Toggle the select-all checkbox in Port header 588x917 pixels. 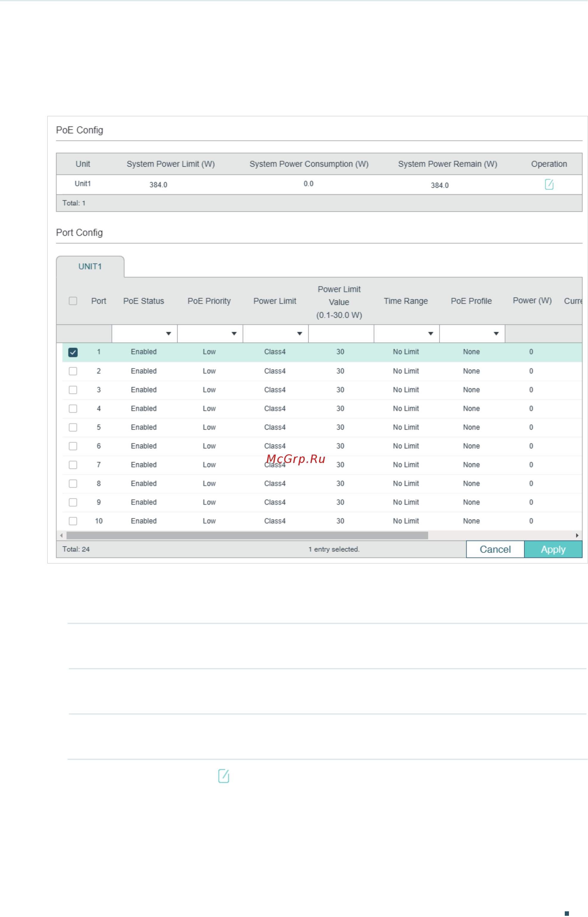[x=73, y=301]
